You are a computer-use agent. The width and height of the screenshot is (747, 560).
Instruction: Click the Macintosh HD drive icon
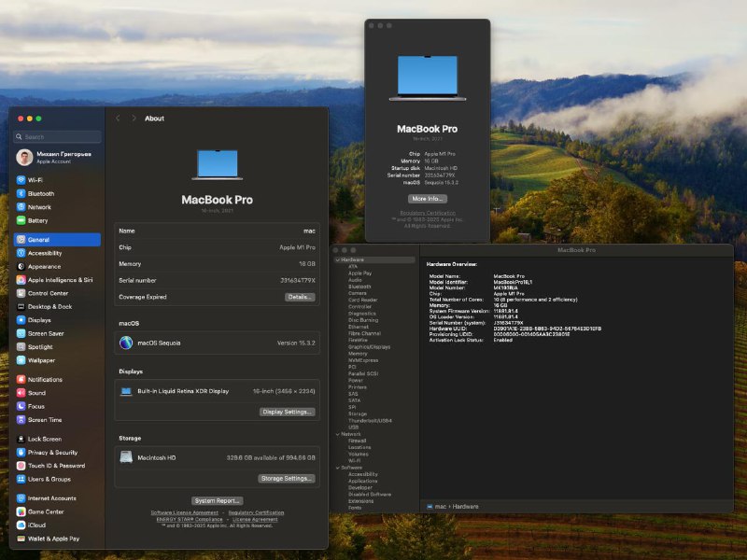pyautogui.click(x=126, y=457)
